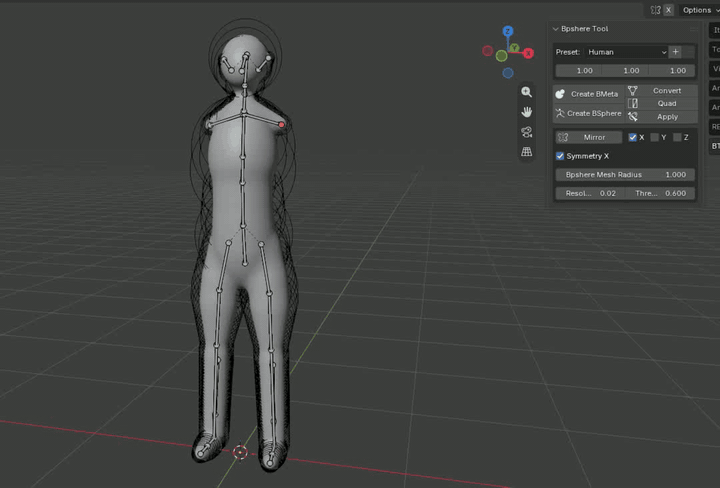Click the middle 1.00 scale field
720x488 pixels.
pyautogui.click(x=625, y=71)
